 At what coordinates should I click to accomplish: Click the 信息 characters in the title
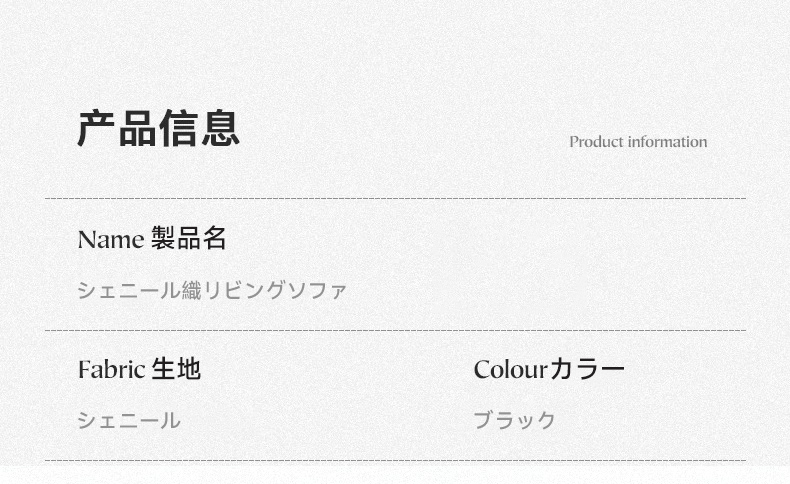200,129
